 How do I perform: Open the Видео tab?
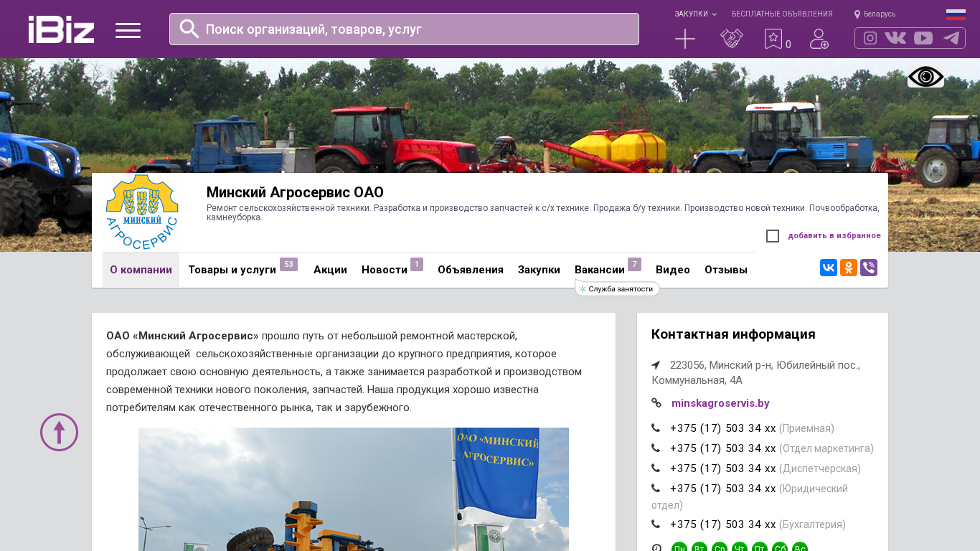[x=673, y=270]
